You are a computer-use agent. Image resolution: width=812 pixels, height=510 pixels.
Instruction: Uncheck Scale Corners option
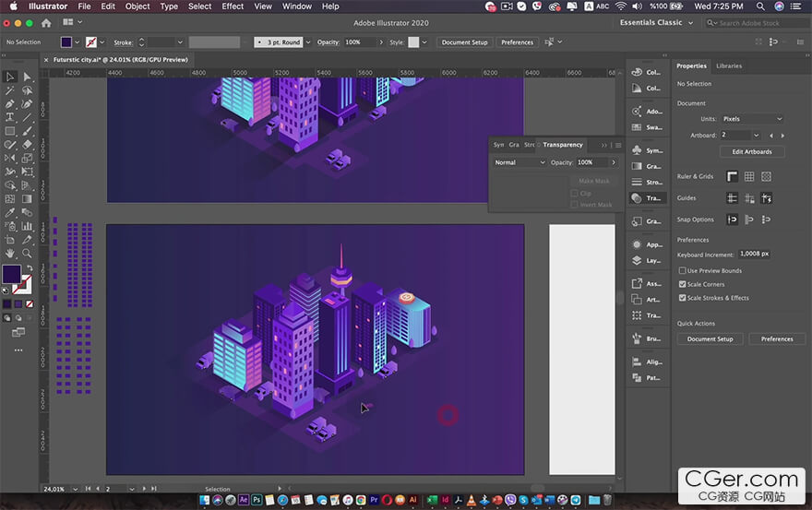click(x=683, y=284)
